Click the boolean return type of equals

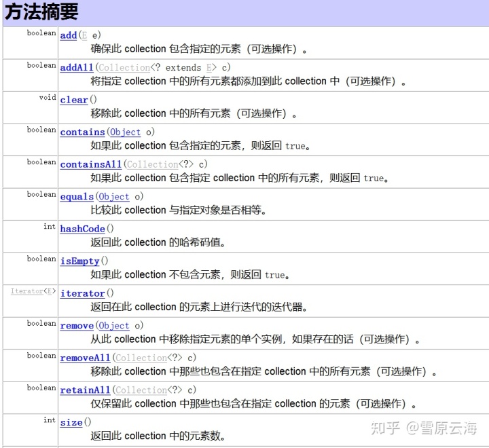pyautogui.click(x=41, y=194)
